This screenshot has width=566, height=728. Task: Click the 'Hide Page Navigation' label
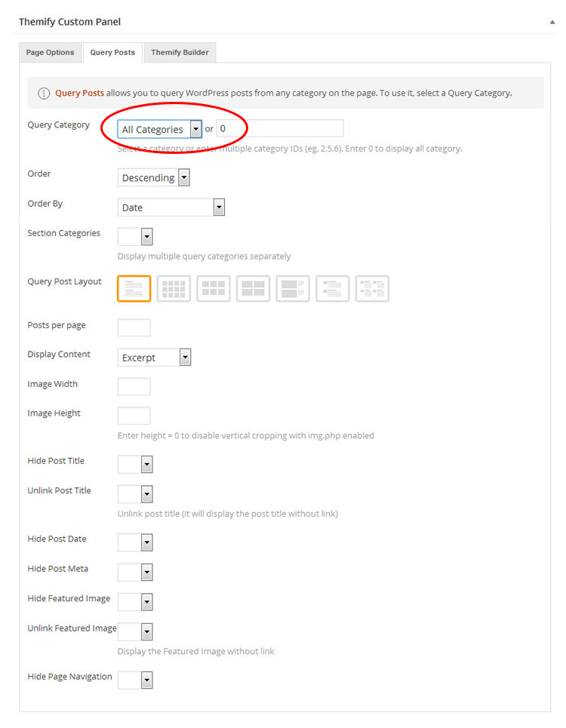[69, 677]
